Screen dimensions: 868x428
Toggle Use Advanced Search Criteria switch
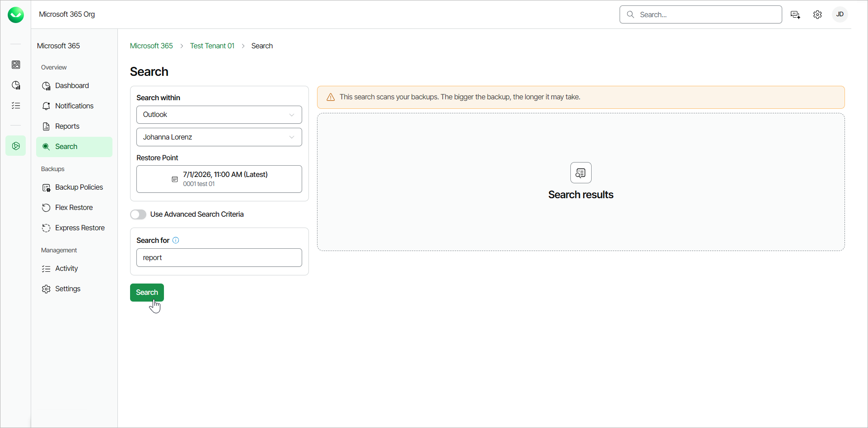coord(138,214)
